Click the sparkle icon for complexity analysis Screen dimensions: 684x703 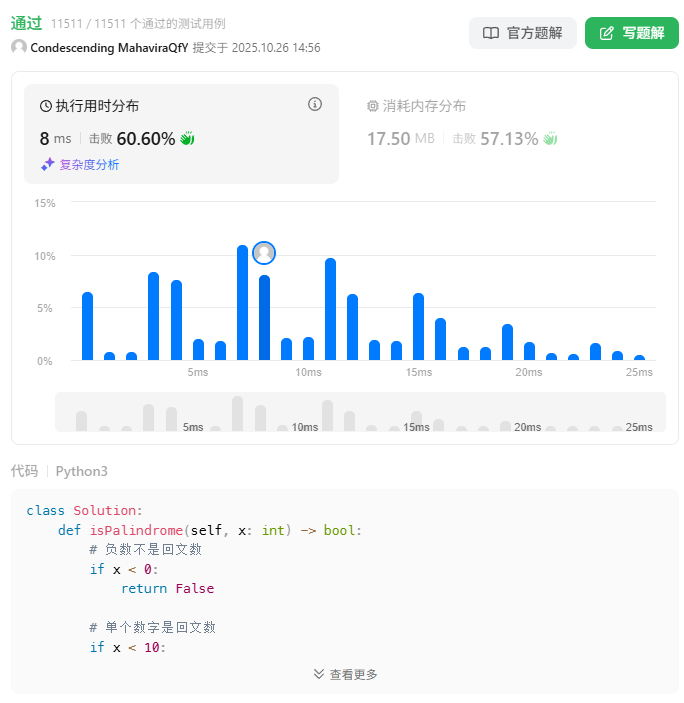[x=47, y=164]
